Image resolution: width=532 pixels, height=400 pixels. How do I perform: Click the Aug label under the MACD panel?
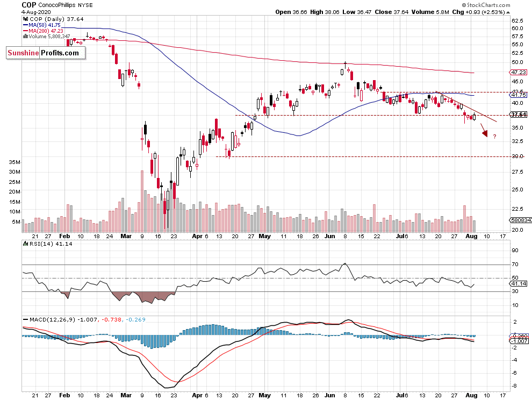(x=471, y=395)
